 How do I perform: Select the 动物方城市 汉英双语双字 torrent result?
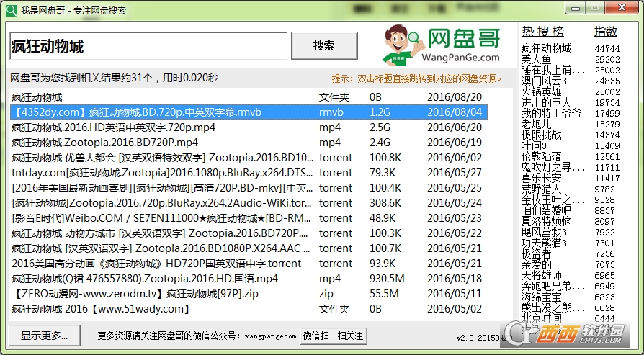(249, 233)
